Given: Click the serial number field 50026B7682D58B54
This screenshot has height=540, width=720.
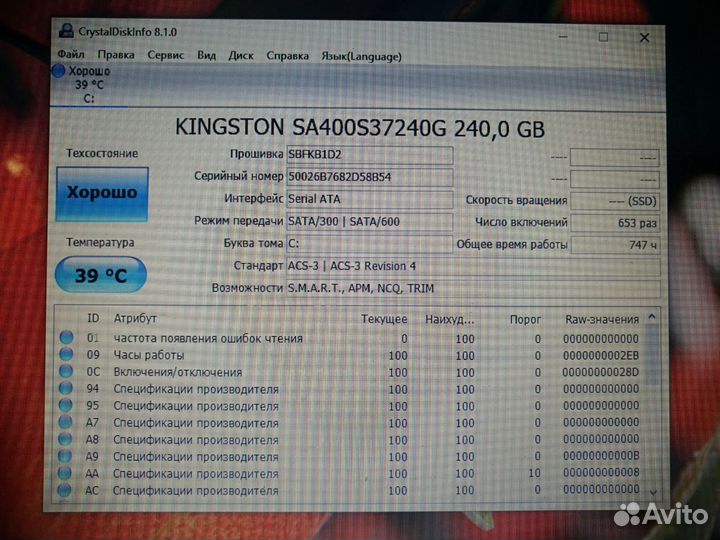Looking at the screenshot, I should point(370,177).
